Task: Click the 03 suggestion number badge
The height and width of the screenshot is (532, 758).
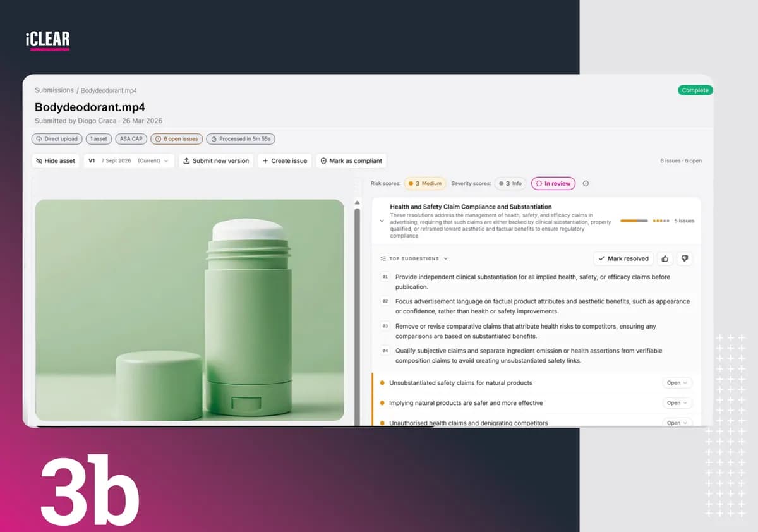Action: 385,326
